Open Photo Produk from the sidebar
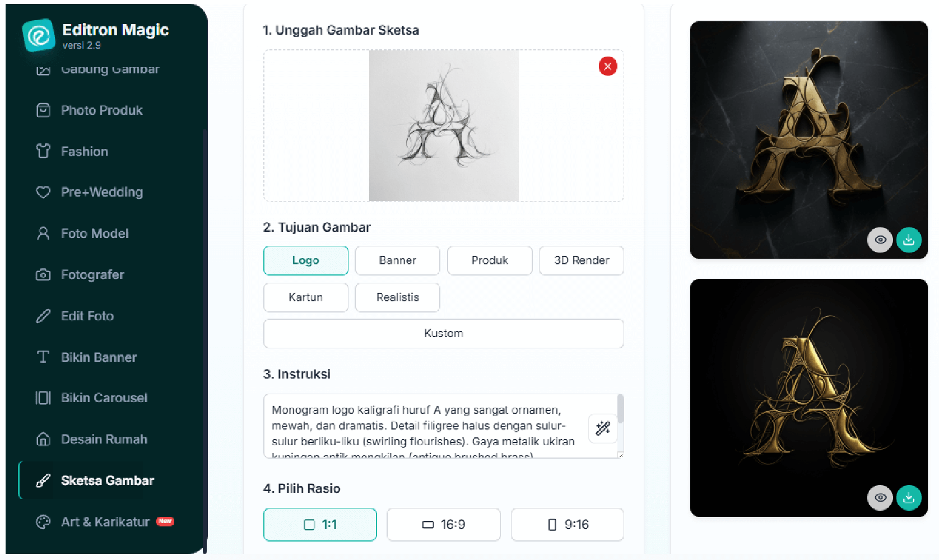The width and height of the screenshot is (939, 560). (x=101, y=110)
